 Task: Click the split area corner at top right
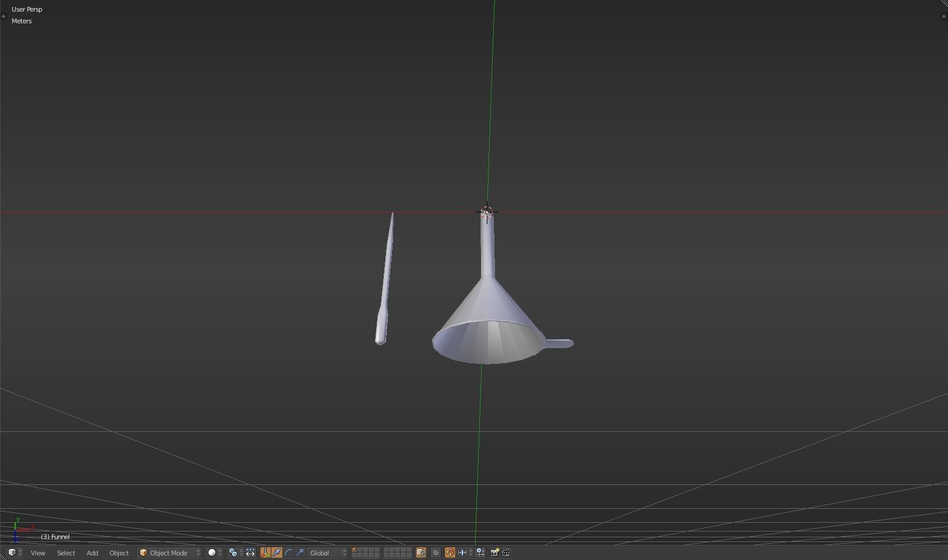click(x=944, y=3)
